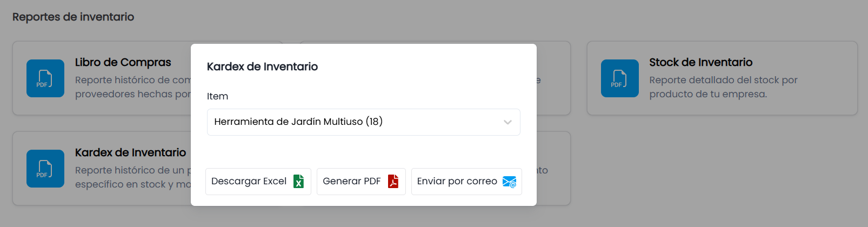Open the Herramienta de Jardín Multiuso selector

364,122
